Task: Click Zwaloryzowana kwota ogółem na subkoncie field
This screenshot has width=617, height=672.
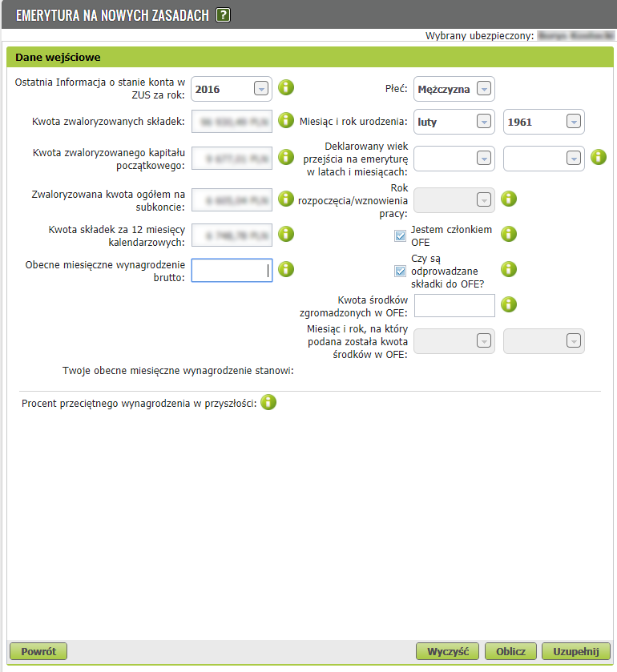Action: coord(232,199)
